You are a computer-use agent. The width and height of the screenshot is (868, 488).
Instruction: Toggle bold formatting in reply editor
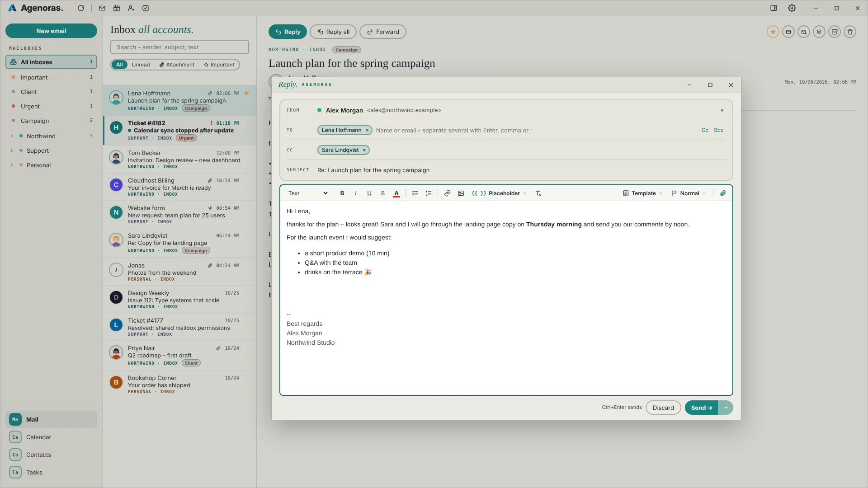(342, 193)
